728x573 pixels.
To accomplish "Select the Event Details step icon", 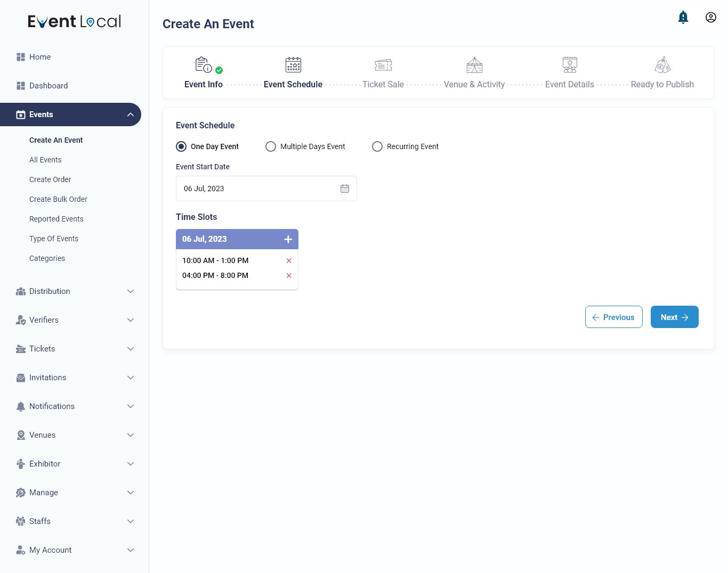I will coord(569,64).
